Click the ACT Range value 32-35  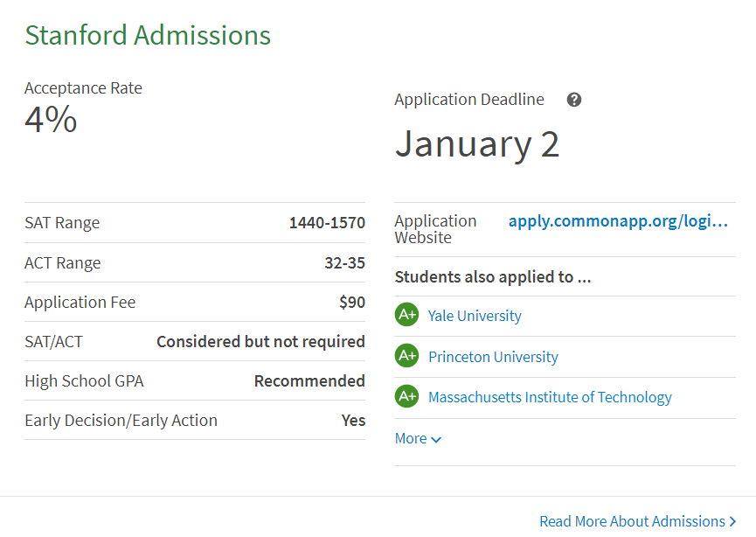(x=344, y=263)
